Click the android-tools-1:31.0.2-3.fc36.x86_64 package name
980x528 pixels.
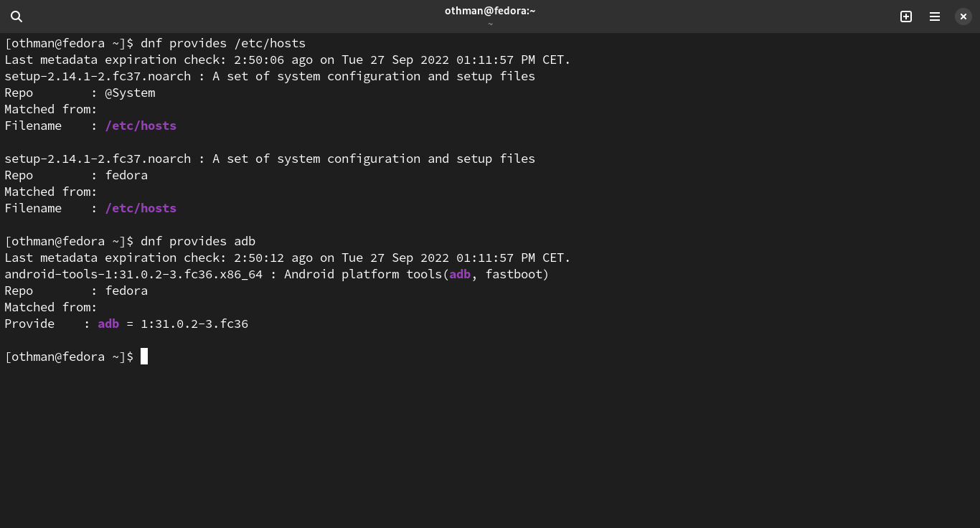coord(133,274)
